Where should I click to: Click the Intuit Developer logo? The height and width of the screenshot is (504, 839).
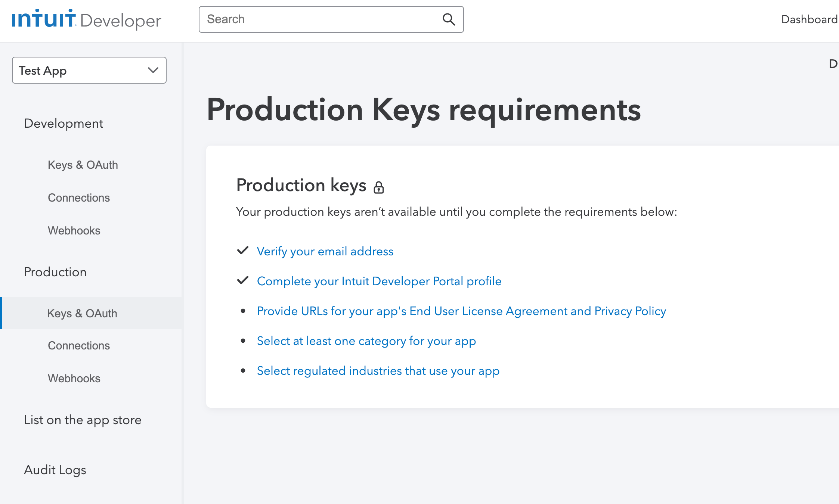[x=86, y=19]
